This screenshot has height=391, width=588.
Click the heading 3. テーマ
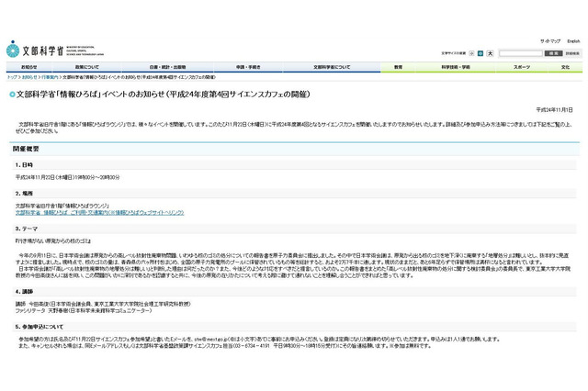coord(27,229)
